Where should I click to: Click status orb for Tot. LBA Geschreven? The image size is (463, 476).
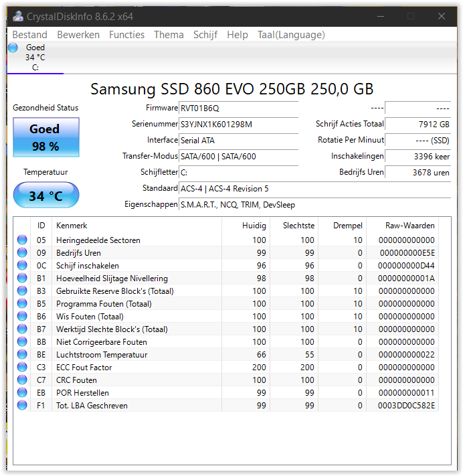click(22, 405)
